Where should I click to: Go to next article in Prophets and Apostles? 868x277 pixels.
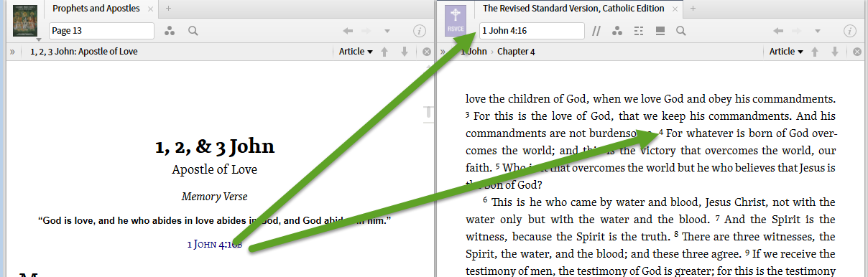pos(405,52)
